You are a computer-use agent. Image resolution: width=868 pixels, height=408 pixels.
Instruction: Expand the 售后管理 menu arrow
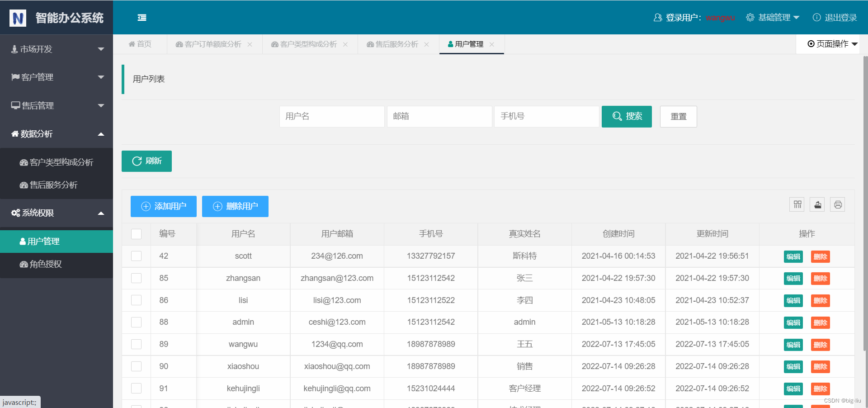click(101, 106)
